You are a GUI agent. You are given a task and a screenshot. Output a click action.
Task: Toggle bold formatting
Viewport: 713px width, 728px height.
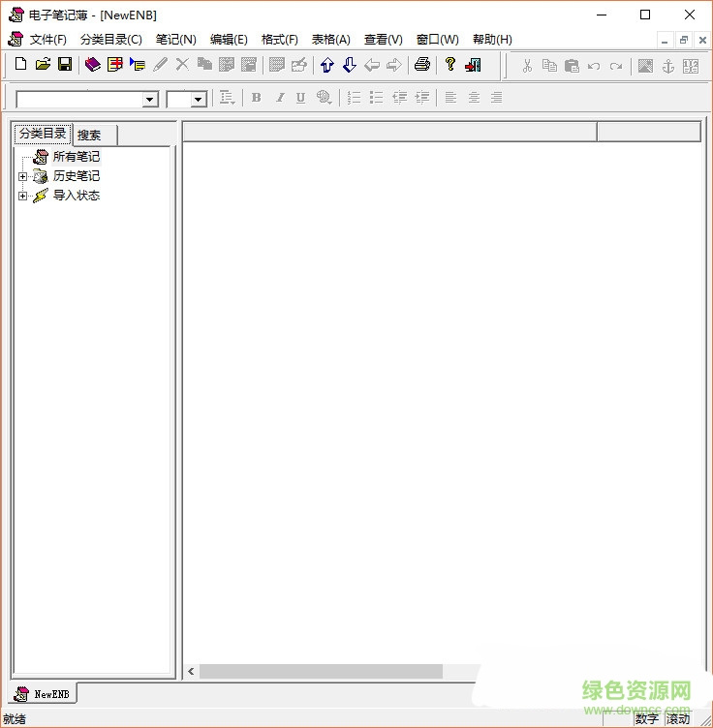point(256,98)
